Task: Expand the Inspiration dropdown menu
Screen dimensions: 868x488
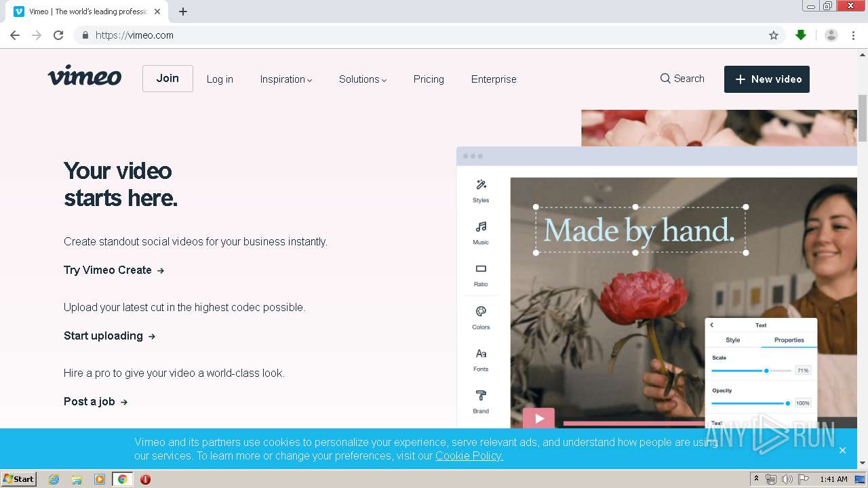Action: tap(286, 79)
